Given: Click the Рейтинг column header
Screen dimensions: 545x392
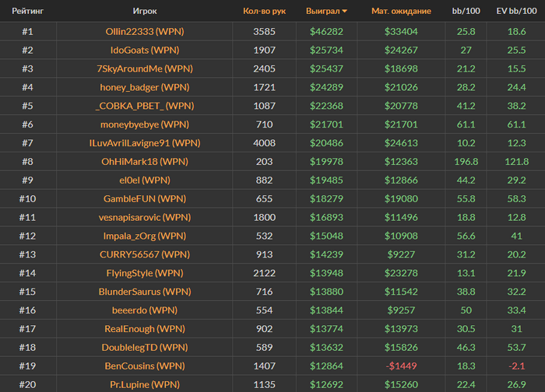Looking at the screenshot, I should click(x=27, y=12).
